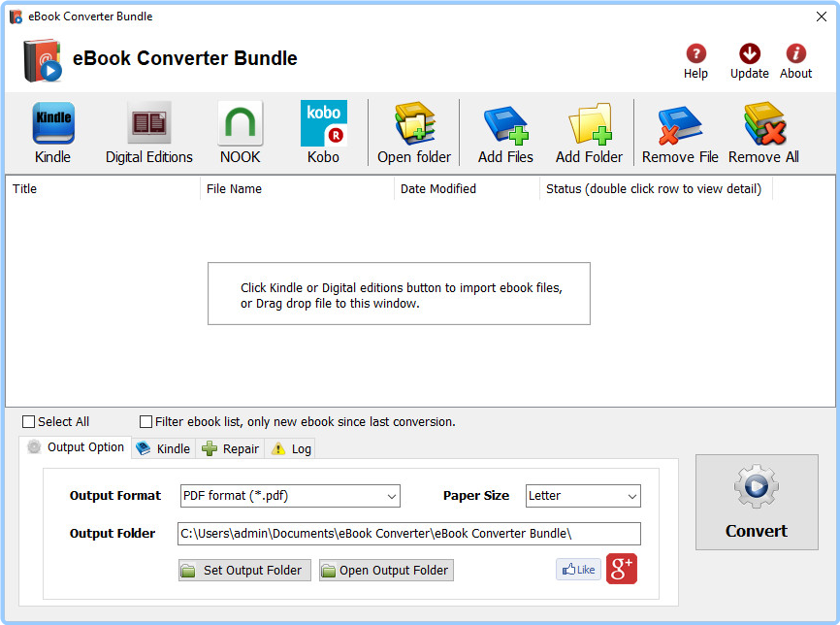Switch to the Kindle settings tab
The height and width of the screenshot is (625, 840).
163,448
